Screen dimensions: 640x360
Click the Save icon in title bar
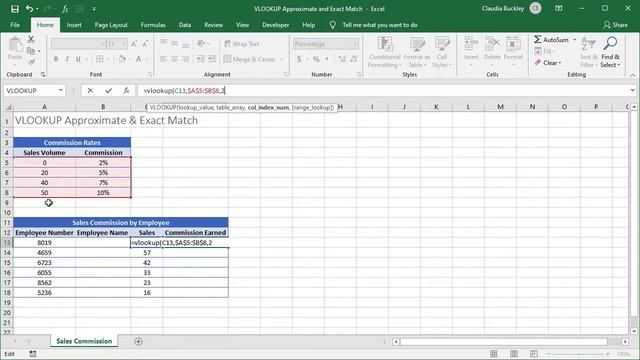click(x=15, y=9)
